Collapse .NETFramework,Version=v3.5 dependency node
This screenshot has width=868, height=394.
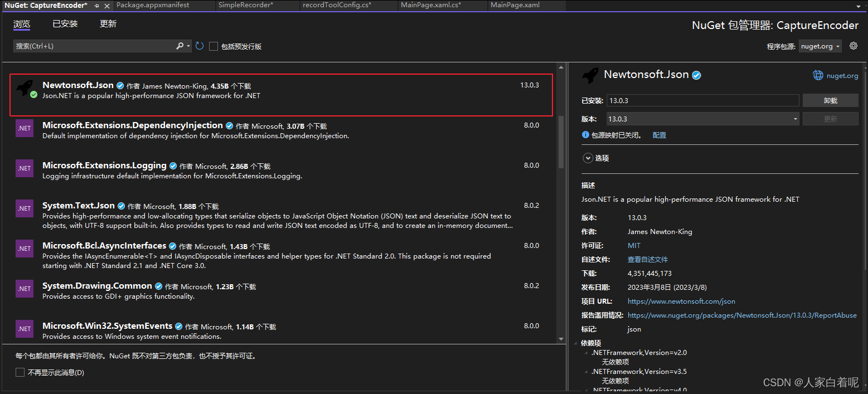pyautogui.click(x=586, y=372)
